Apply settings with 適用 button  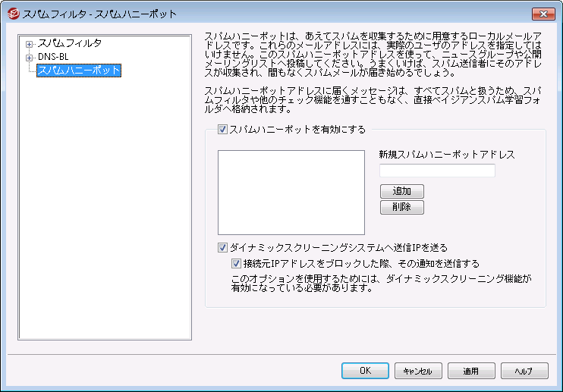point(471,371)
